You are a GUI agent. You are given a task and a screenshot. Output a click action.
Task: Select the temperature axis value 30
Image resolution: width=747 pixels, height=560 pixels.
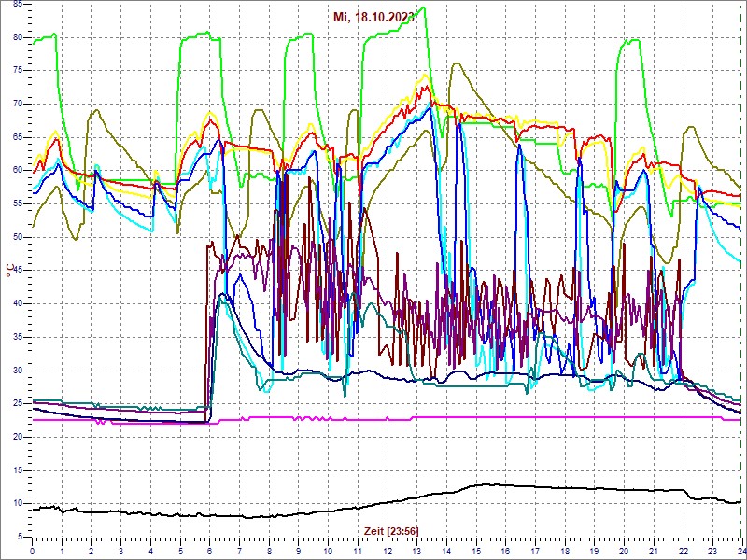(x=17, y=371)
